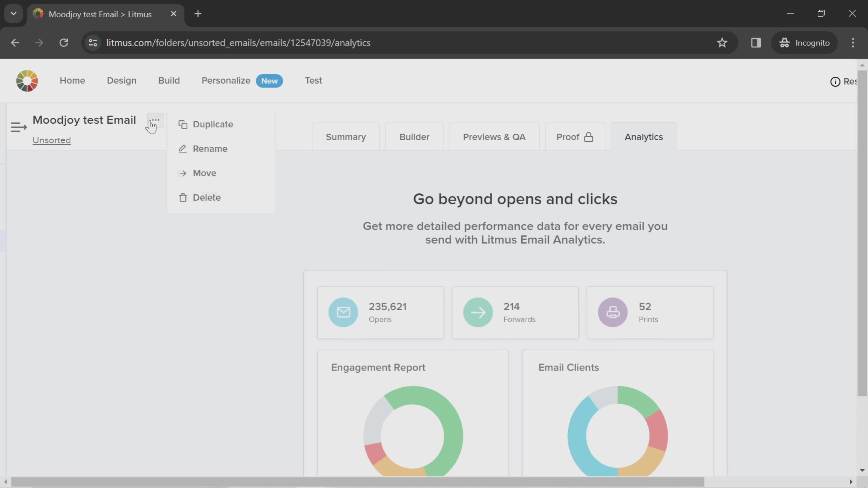Switch to the Builder tab
Image resolution: width=868 pixels, height=488 pixels.
coord(414,136)
